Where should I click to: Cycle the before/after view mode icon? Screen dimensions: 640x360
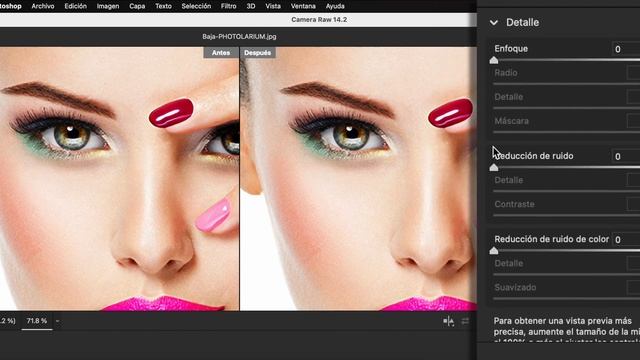[449, 321]
